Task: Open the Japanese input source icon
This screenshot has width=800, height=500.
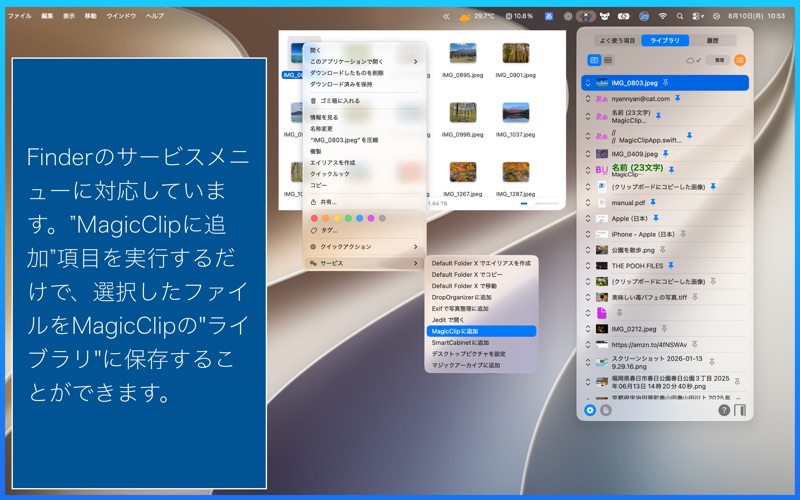Action: click(x=549, y=16)
